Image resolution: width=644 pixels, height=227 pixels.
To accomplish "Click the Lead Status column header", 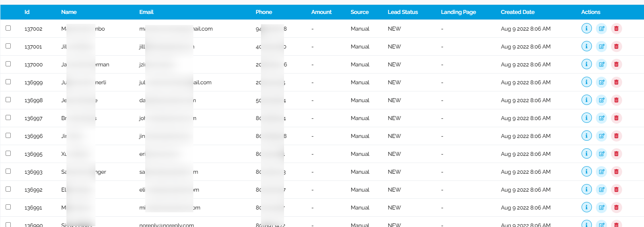I will [403, 12].
